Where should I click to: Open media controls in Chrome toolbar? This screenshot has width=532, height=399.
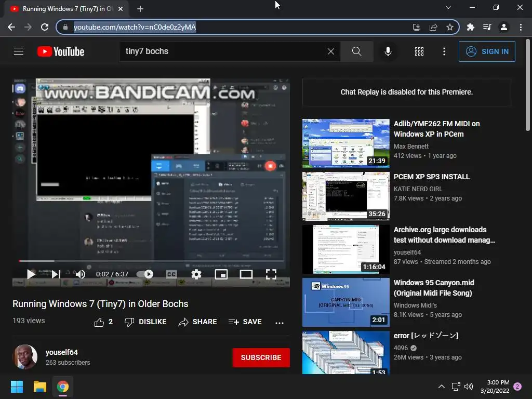pyautogui.click(x=487, y=27)
